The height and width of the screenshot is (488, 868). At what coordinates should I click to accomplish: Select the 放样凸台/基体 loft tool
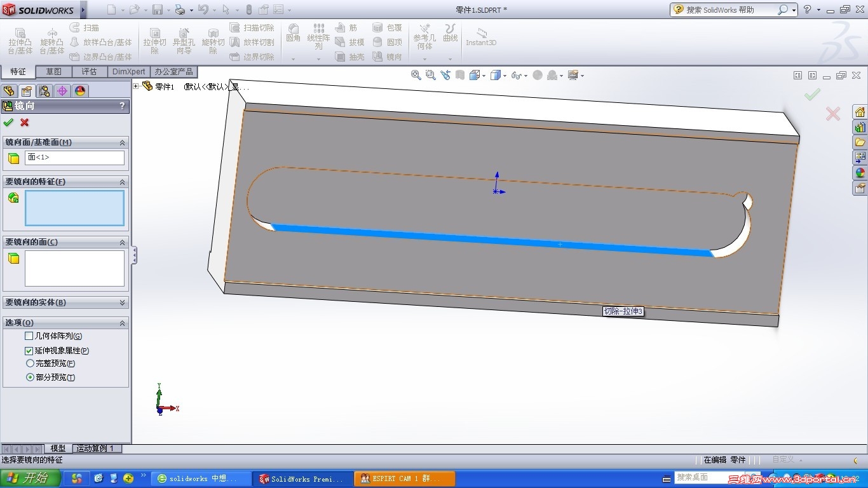pyautogui.click(x=100, y=42)
